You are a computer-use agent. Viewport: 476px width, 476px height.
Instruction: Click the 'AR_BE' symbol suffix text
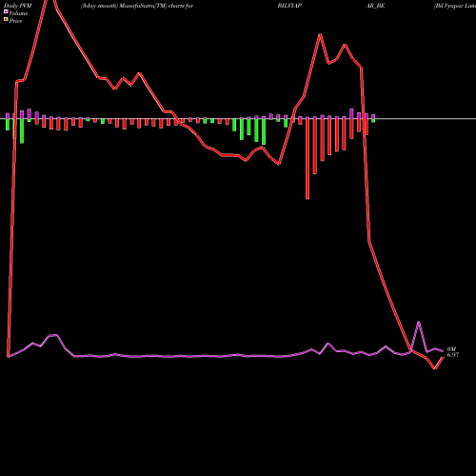375,6
